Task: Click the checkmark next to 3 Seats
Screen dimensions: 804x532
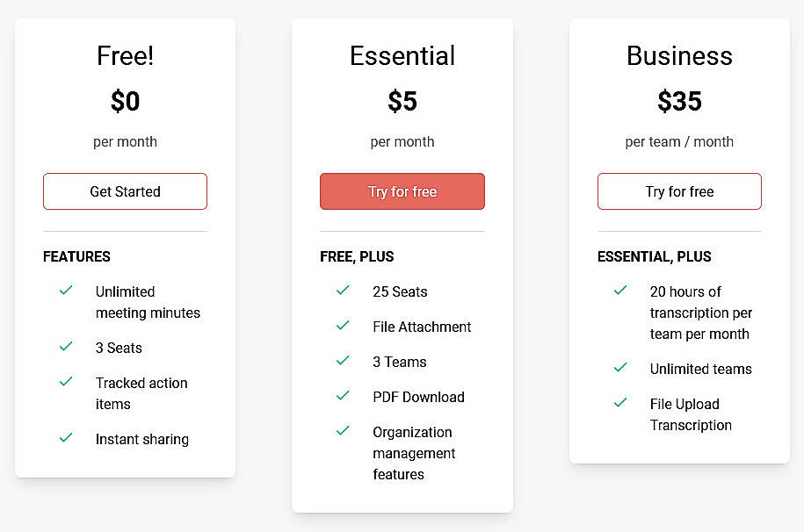Action: (x=66, y=348)
